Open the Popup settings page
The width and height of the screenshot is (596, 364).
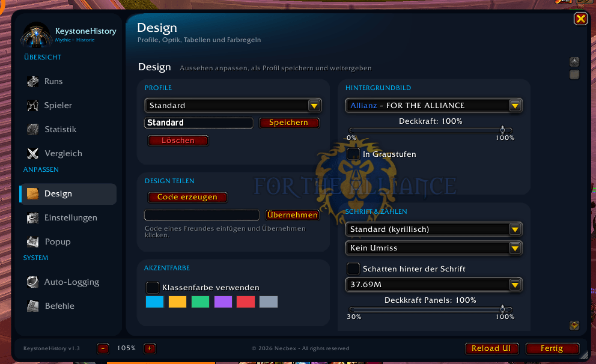pos(68,241)
